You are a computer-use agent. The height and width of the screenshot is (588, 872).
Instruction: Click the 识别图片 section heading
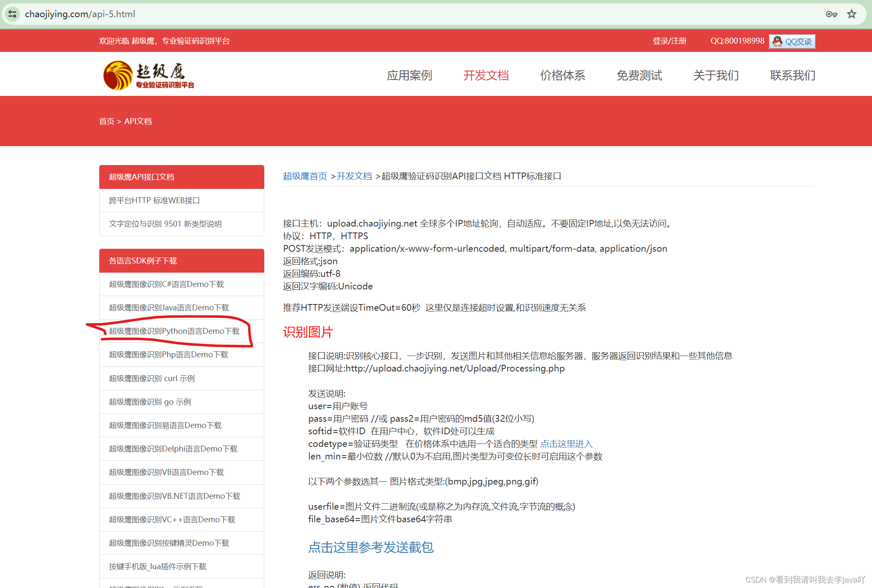pos(308,332)
